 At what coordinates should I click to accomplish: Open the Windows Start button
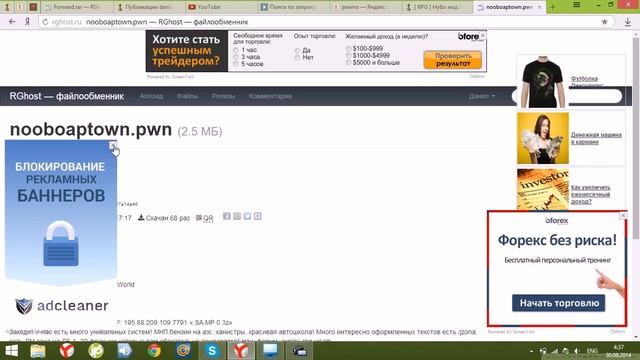(11, 351)
